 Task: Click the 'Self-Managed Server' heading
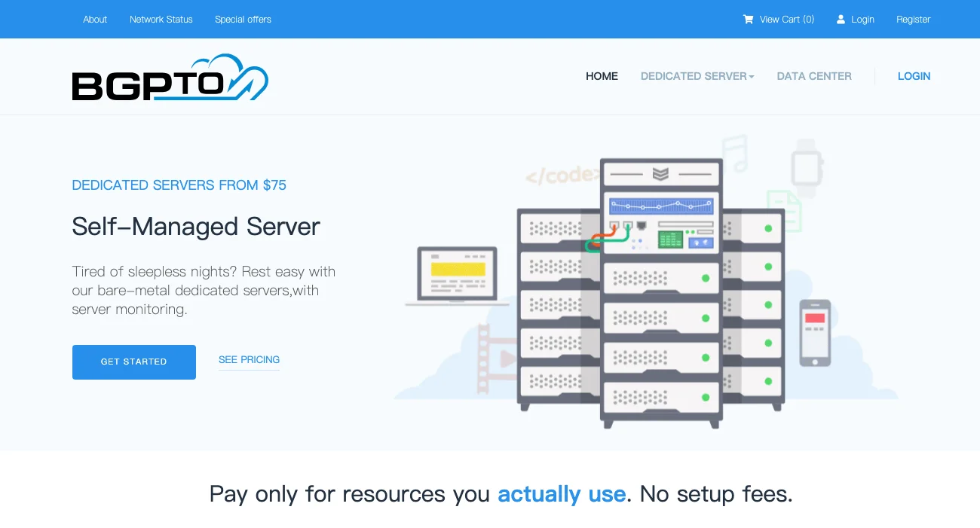tap(196, 227)
